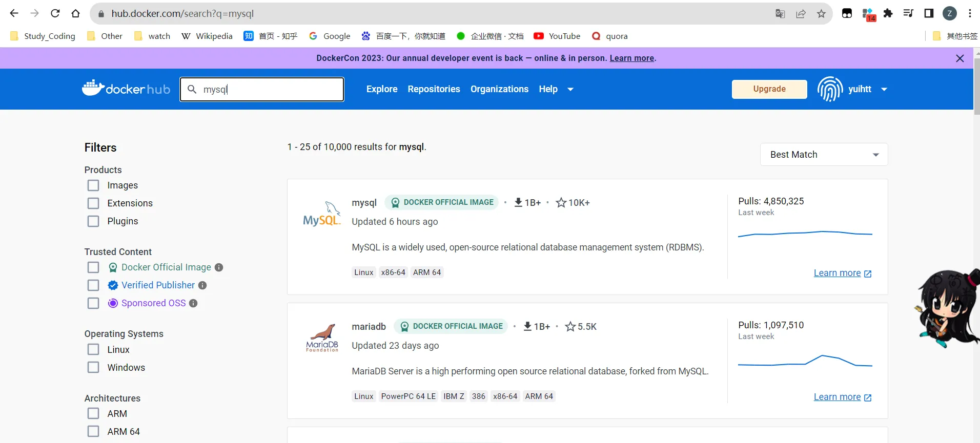Click the Docker Hub logo
Image resolution: width=980 pixels, height=443 pixels.
[126, 89]
